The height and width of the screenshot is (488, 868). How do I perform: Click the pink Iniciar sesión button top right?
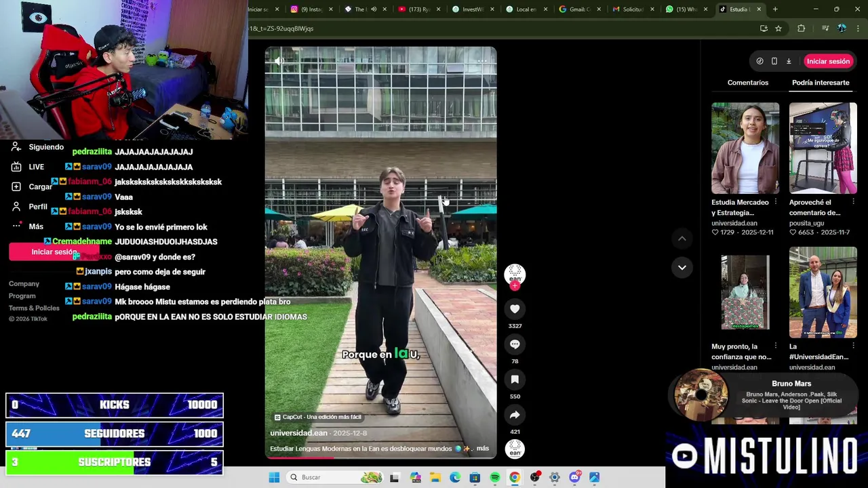pyautogui.click(x=828, y=61)
